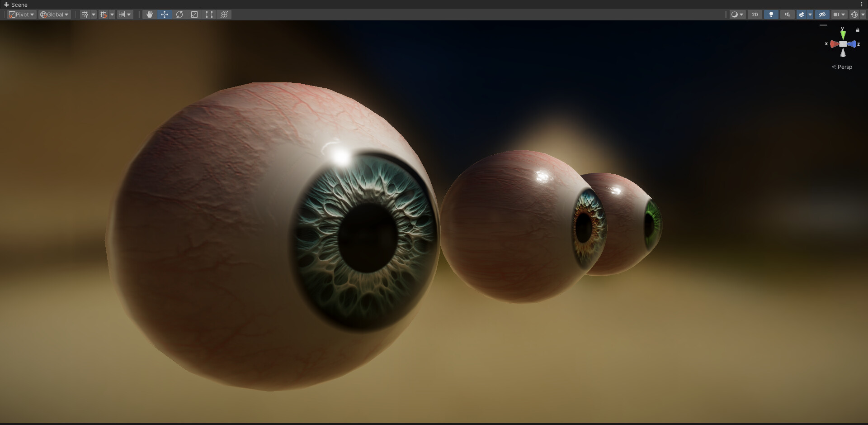Choose the Rect transform tool

tap(209, 14)
